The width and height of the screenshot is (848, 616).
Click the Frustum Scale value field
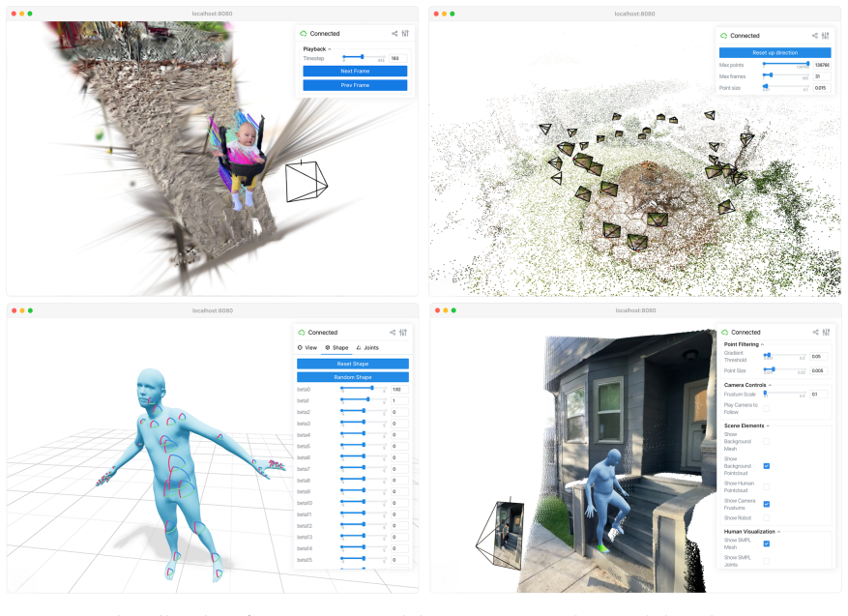819,395
